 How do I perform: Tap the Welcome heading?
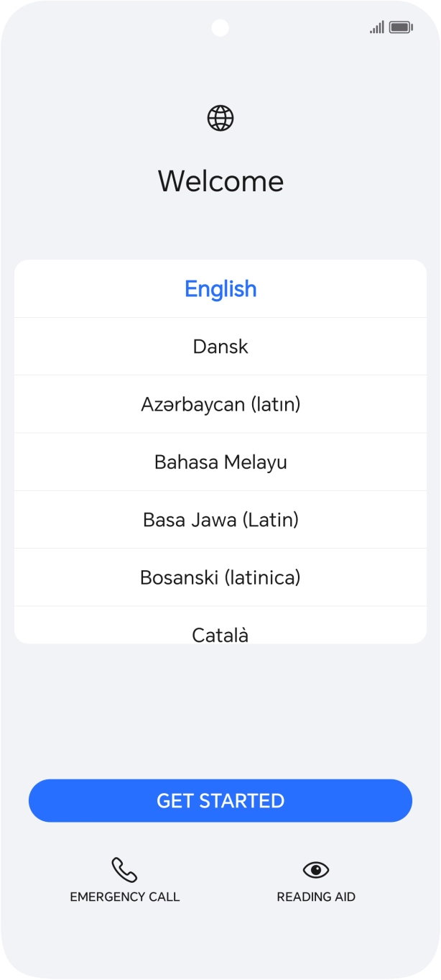220,180
